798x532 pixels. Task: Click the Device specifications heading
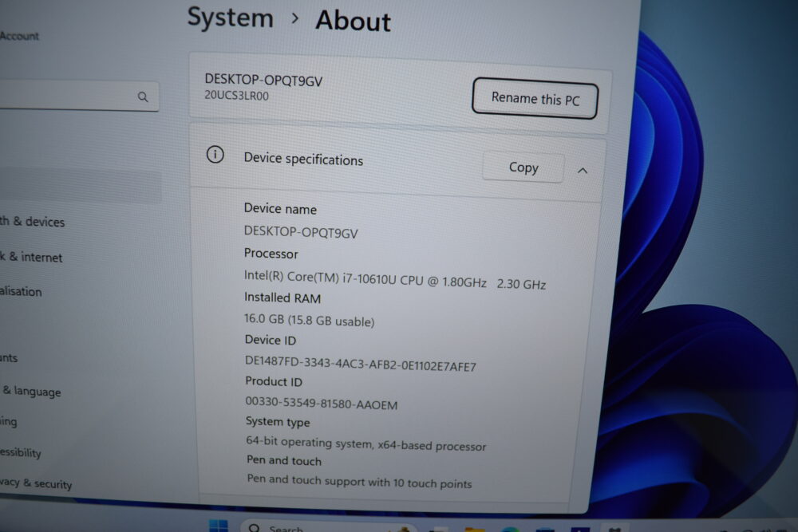coord(303,160)
